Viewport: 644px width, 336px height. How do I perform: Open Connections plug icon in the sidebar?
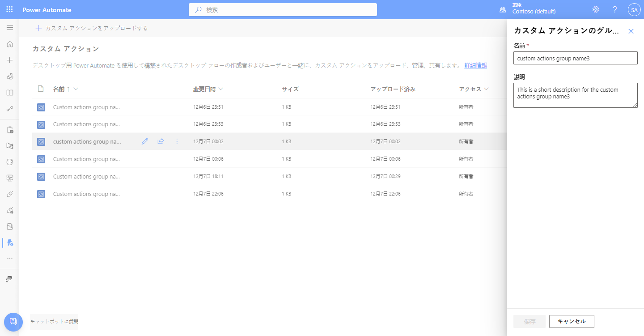click(x=9, y=194)
